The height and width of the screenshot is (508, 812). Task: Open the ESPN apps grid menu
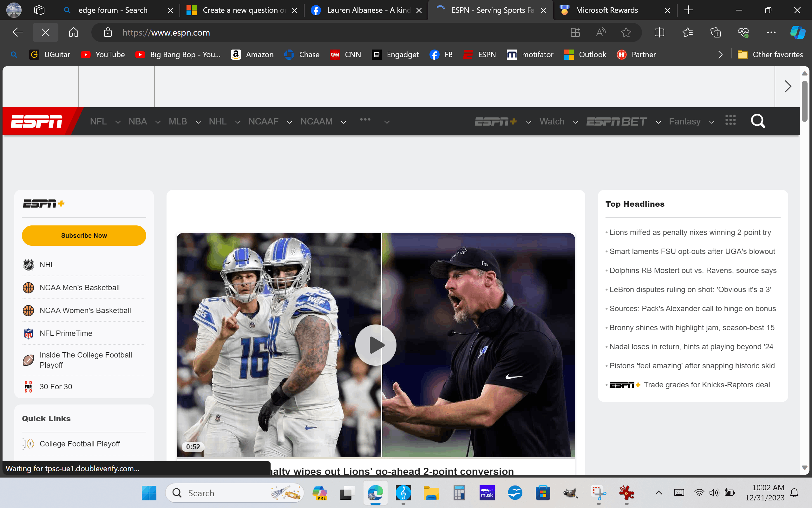tap(730, 120)
